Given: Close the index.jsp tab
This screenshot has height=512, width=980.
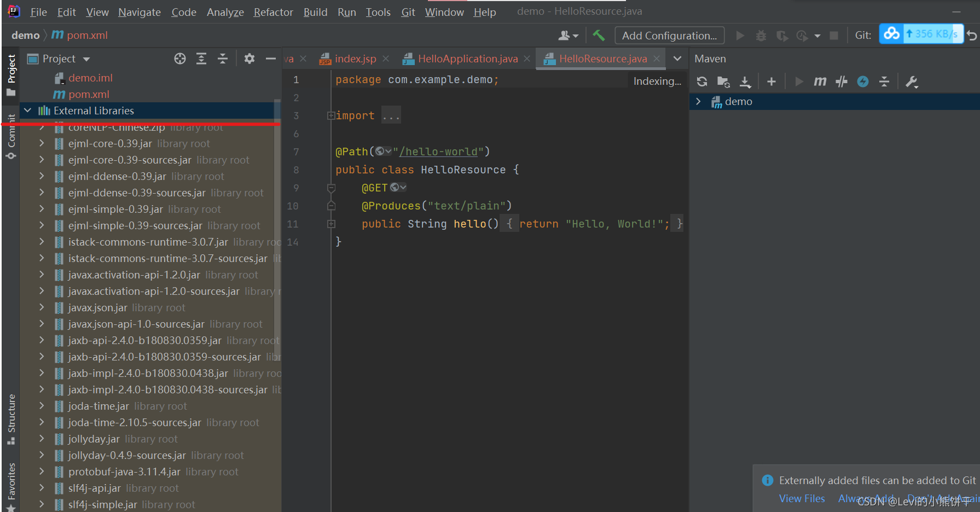Looking at the screenshot, I should (386, 59).
